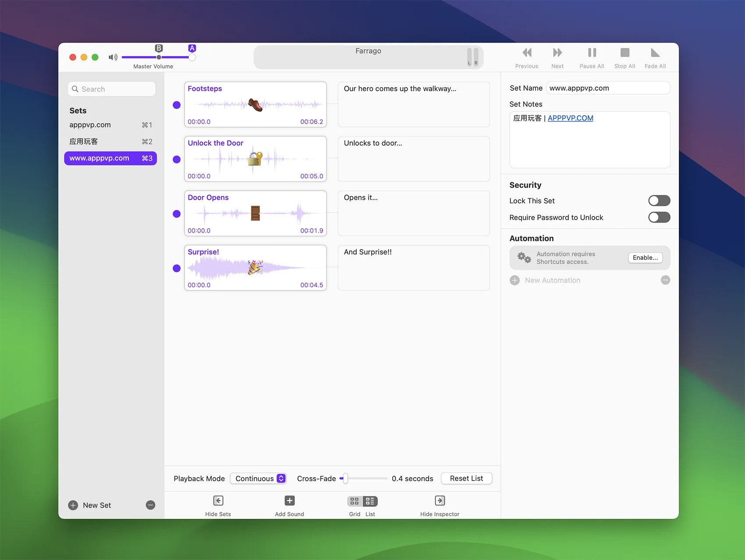Click the New Automation plus icon
The width and height of the screenshot is (745, 560).
[x=515, y=280]
